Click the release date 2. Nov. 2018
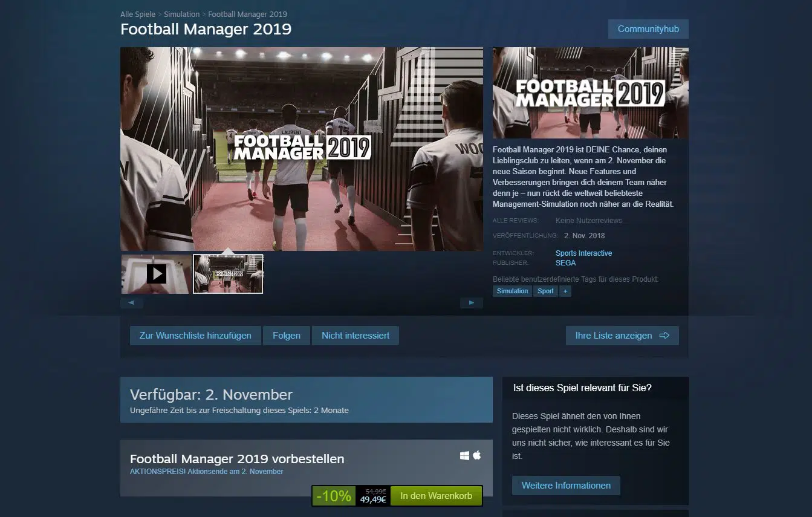The width and height of the screenshot is (812, 517). (584, 236)
